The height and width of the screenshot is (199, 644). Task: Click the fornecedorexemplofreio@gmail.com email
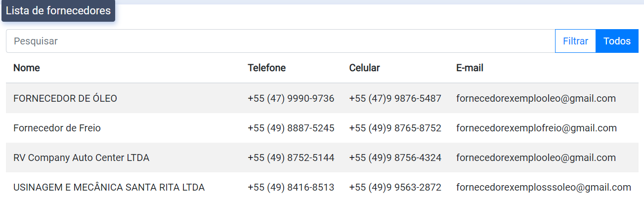(536, 128)
